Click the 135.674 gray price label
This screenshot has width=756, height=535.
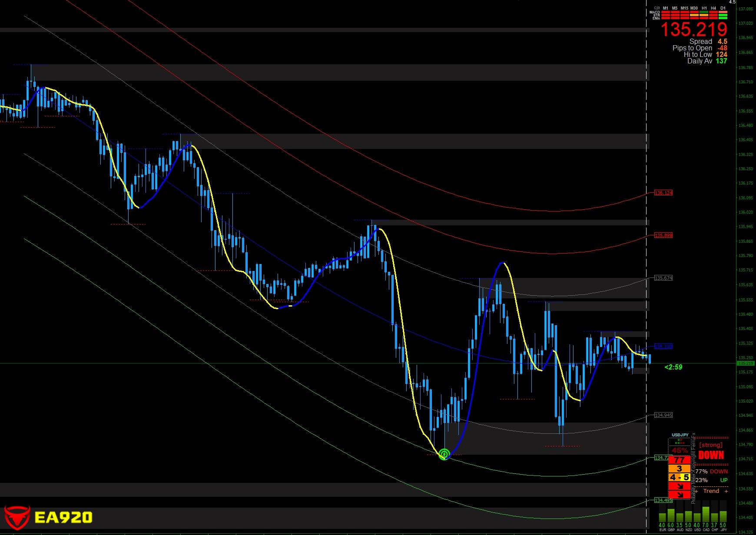pos(663,278)
